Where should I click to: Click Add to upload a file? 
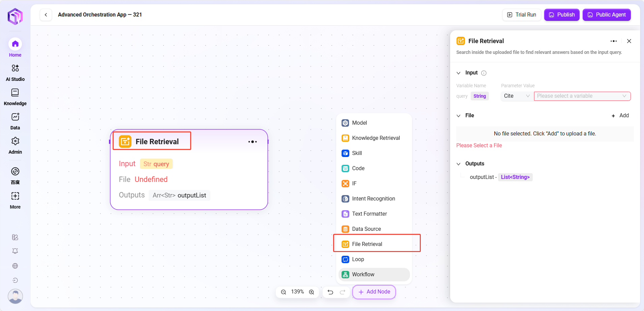(620, 116)
